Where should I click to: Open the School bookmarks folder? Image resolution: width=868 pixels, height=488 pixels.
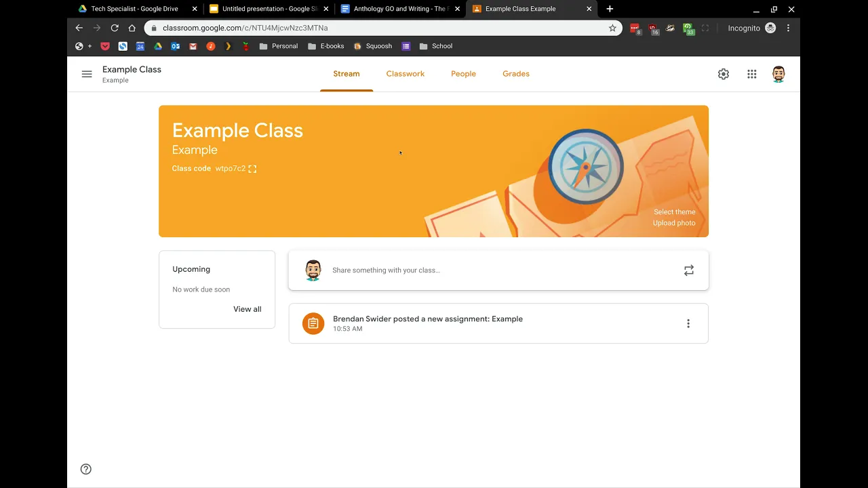tap(436, 46)
